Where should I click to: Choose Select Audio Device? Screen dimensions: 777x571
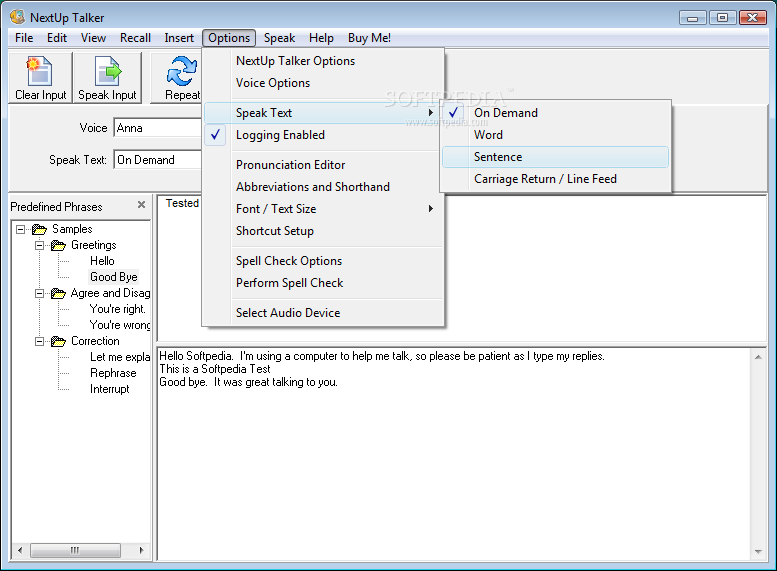pyautogui.click(x=324, y=313)
